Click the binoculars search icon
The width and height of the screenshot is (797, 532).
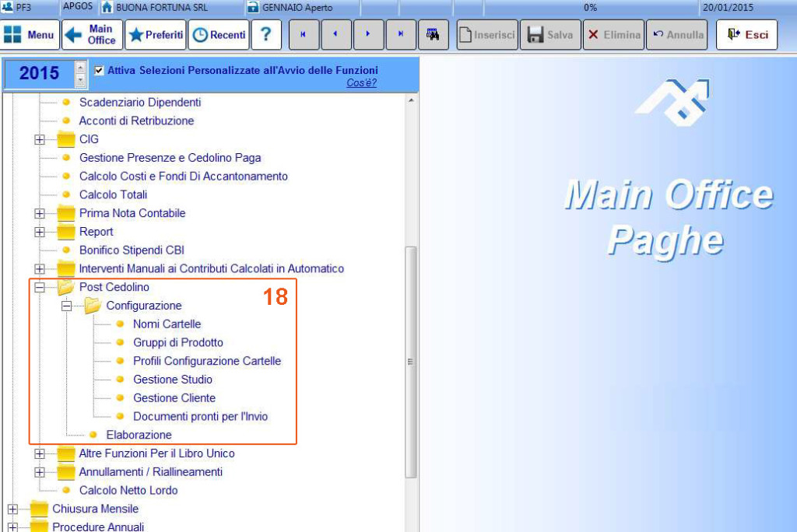click(x=434, y=34)
